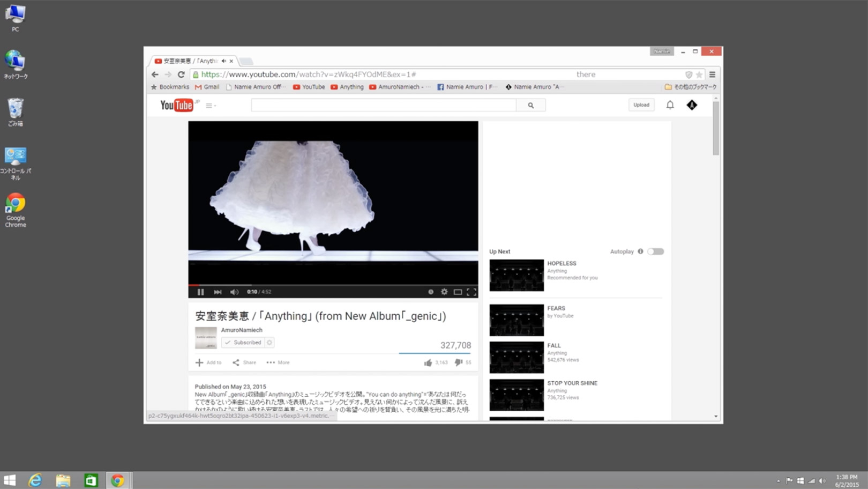Click the tray volume speaker icon
Screen dimensions: 868x489
tap(822, 480)
